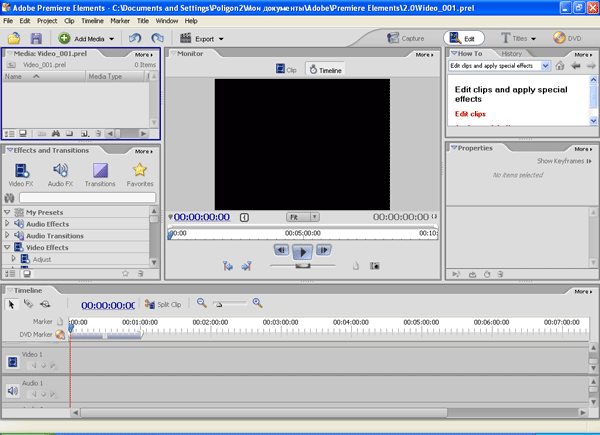Click the Add Media button
Viewport: 600px width, 435px height.
tap(86, 38)
